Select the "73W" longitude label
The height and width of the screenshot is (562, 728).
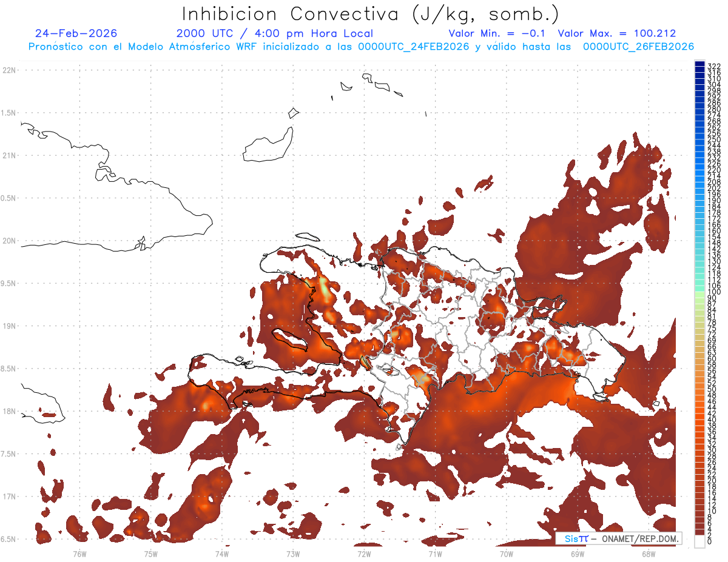(x=292, y=554)
